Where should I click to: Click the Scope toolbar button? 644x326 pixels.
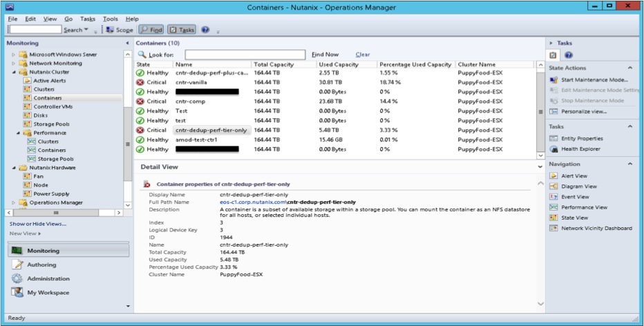coord(120,30)
